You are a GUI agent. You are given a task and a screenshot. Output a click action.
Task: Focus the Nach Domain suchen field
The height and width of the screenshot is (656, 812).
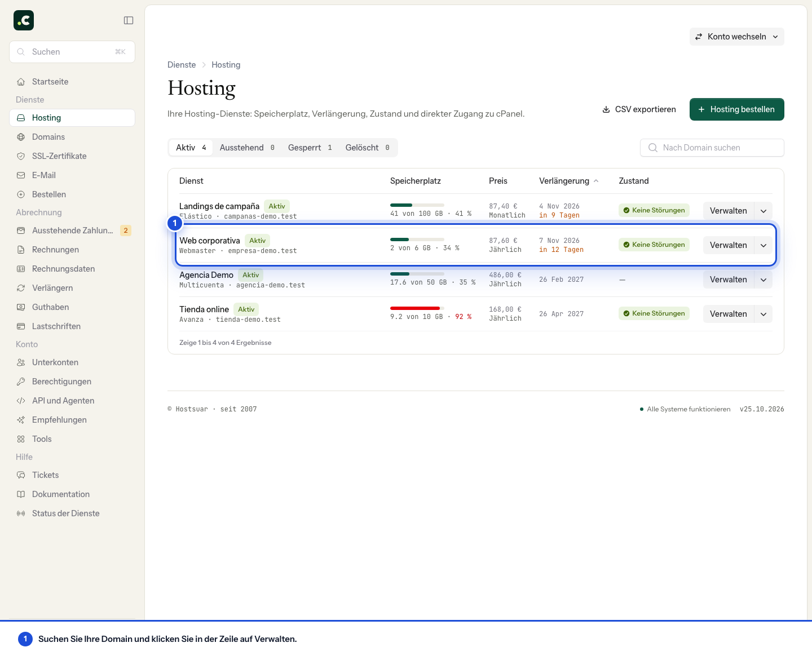[712, 148]
